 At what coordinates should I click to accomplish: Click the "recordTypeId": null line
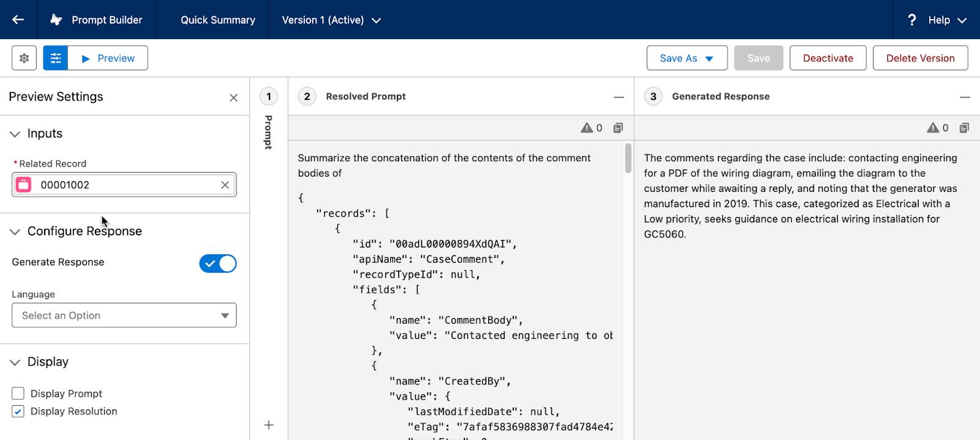(417, 275)
